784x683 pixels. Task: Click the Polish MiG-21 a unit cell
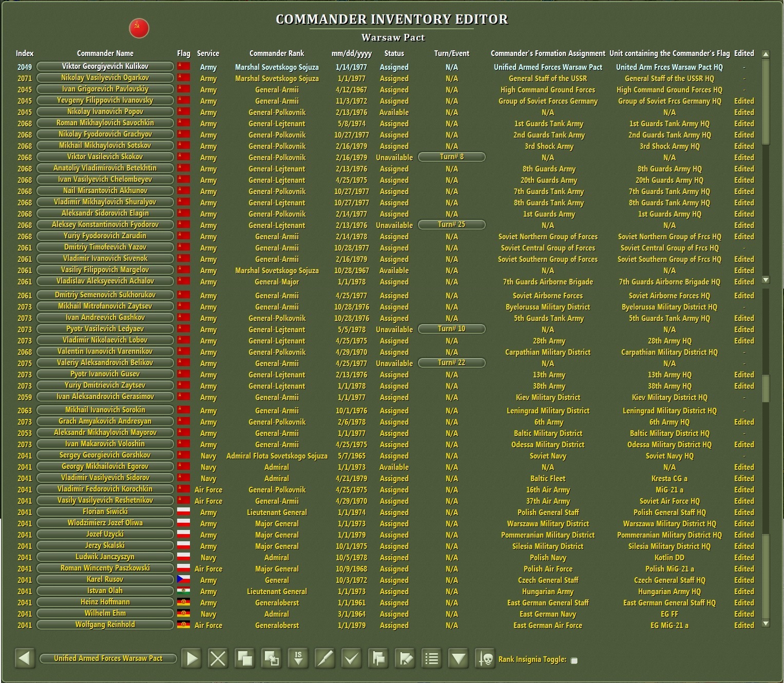click(x=670, y=569)
